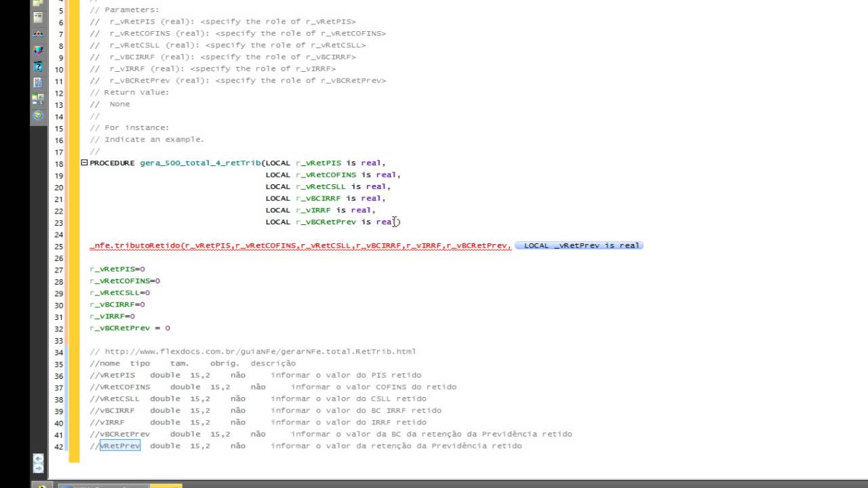Go forward using the right arrow navigation icon
This screenshot has width=868, height=488.
coord(38,468)
